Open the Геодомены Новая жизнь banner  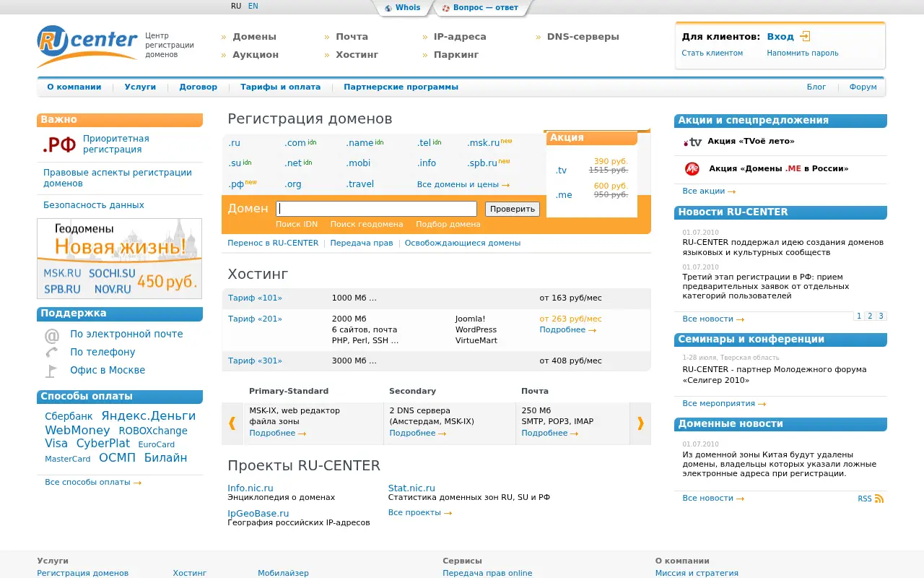pyautogui.click(x=119, y=259)
